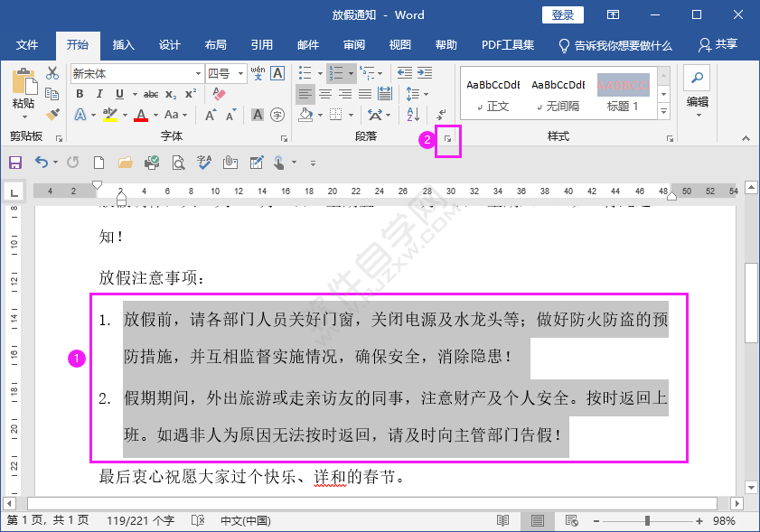
Task: Select the center alignment icon
Action: 325,93
